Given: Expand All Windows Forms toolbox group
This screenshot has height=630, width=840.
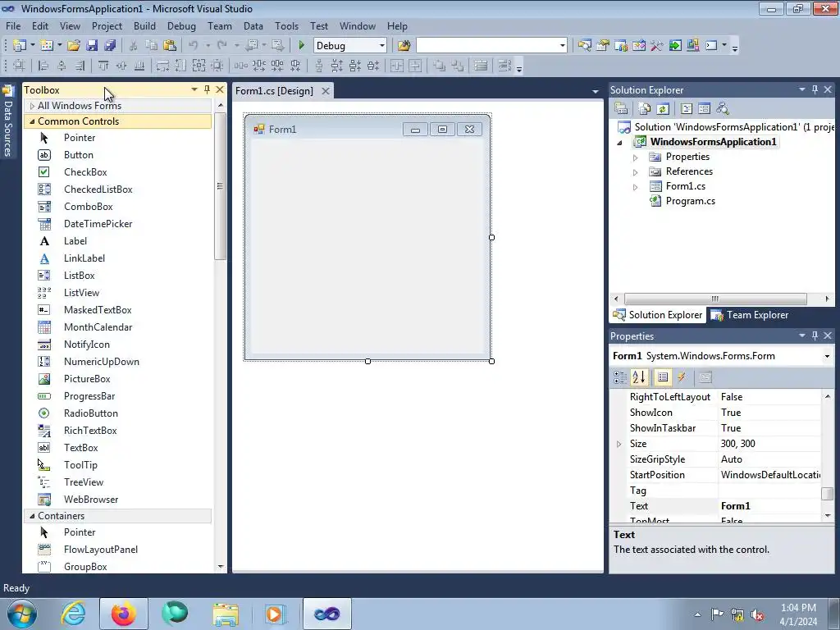Looking at the screenshot, I should tap(32, 106).
